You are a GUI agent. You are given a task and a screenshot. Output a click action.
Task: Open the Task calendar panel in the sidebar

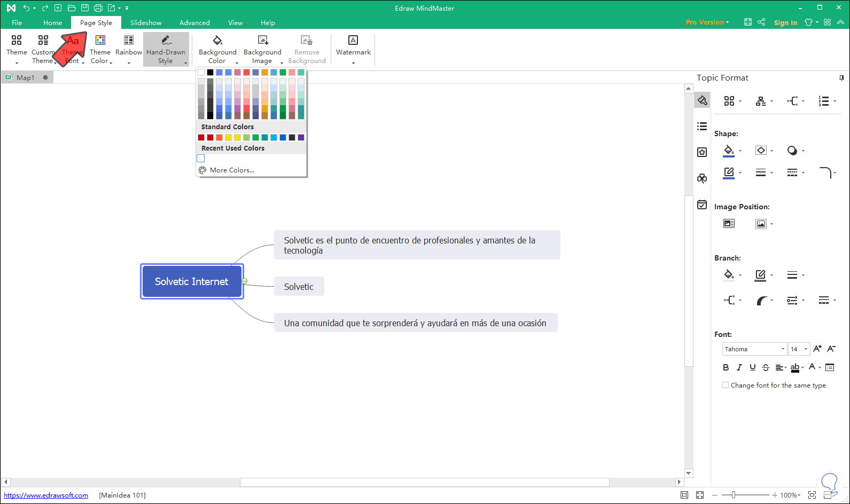702,204
